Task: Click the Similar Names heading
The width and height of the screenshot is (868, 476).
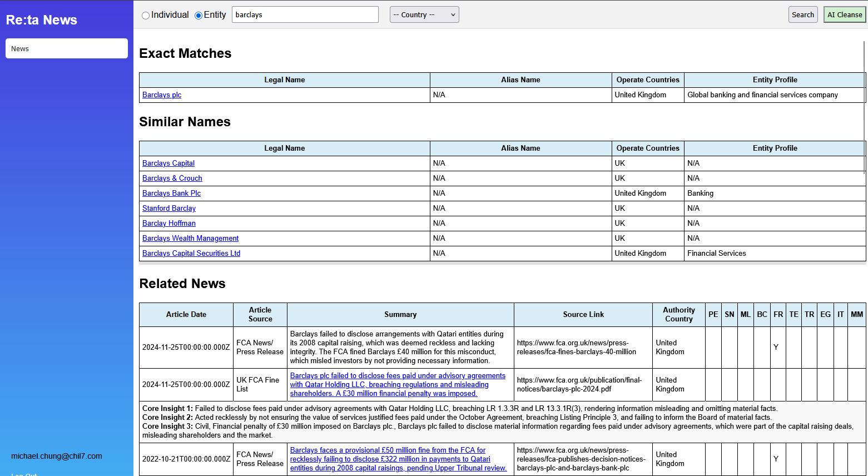Action: point(185,122)
